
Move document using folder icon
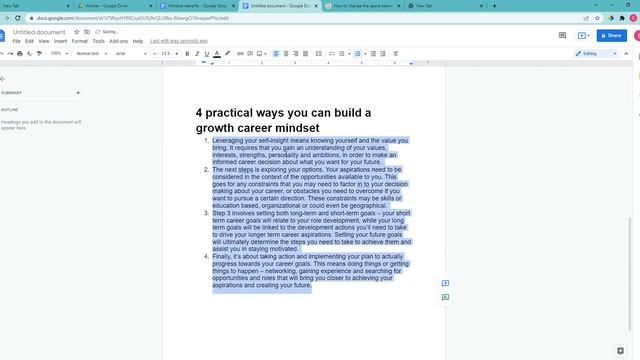87,32
